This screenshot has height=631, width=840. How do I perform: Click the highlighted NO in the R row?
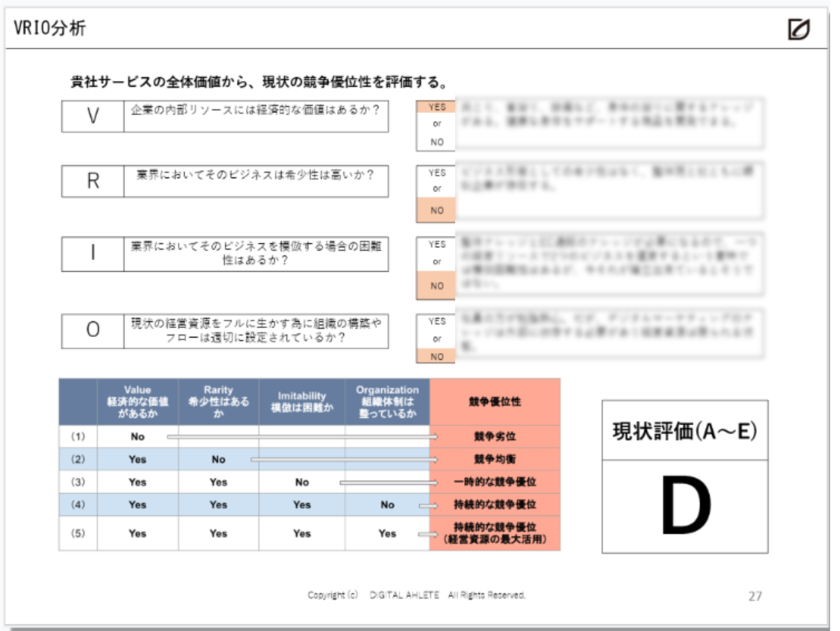coord(436,210)
